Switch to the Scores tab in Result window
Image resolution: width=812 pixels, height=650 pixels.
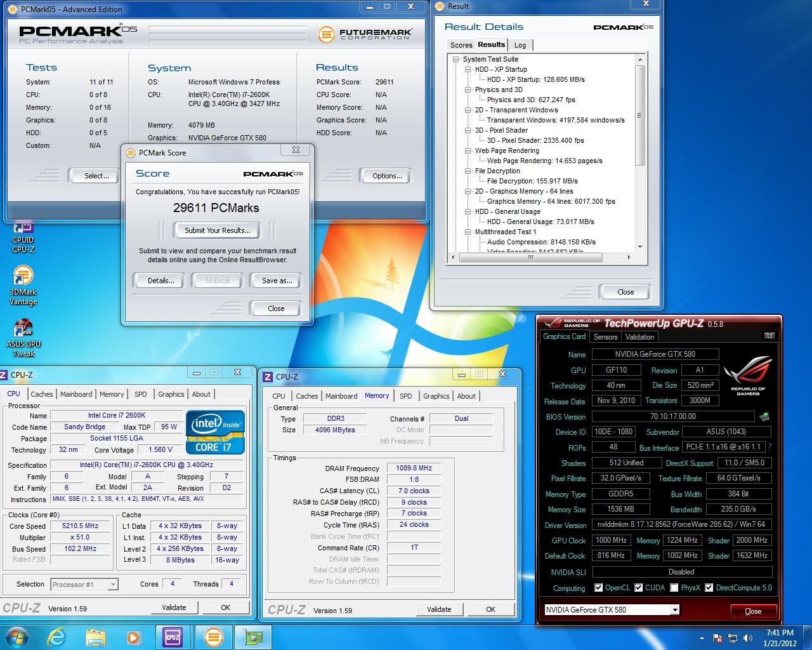(x=461, y=45)
